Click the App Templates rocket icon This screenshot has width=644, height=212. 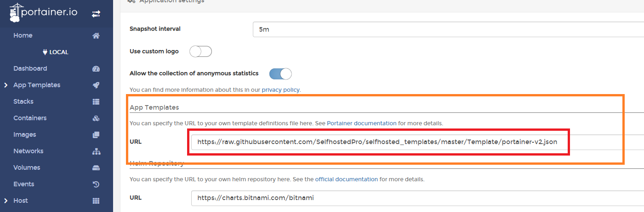[x=96, y=85]
